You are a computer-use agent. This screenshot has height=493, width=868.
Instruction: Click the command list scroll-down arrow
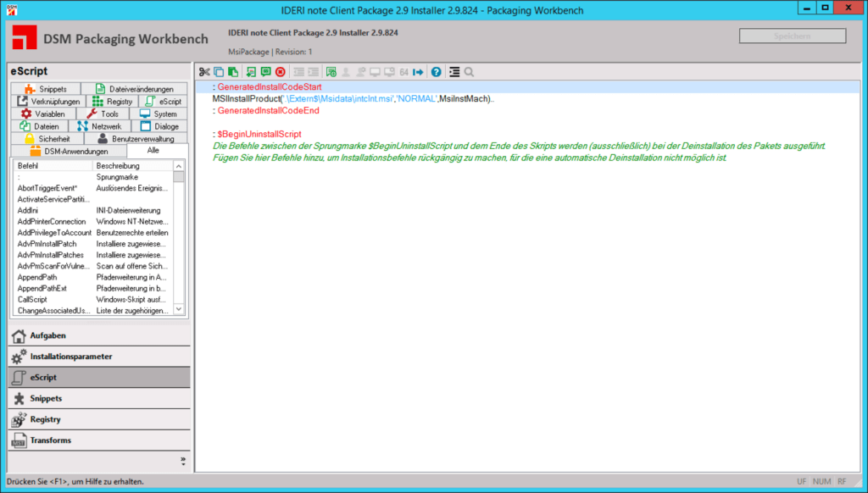coord(179,309)
